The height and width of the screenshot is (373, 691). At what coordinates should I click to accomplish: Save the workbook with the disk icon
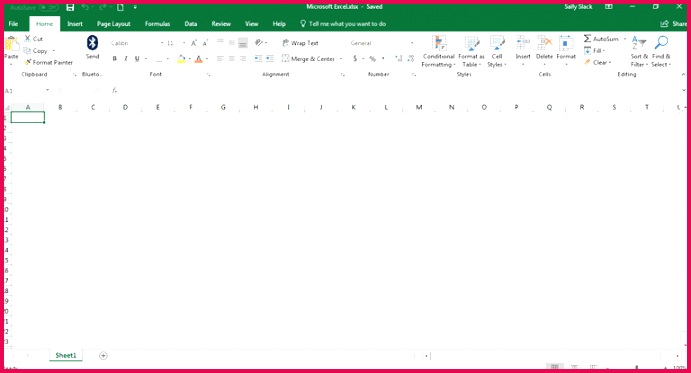pyautogui.click(x=70, y=7)
